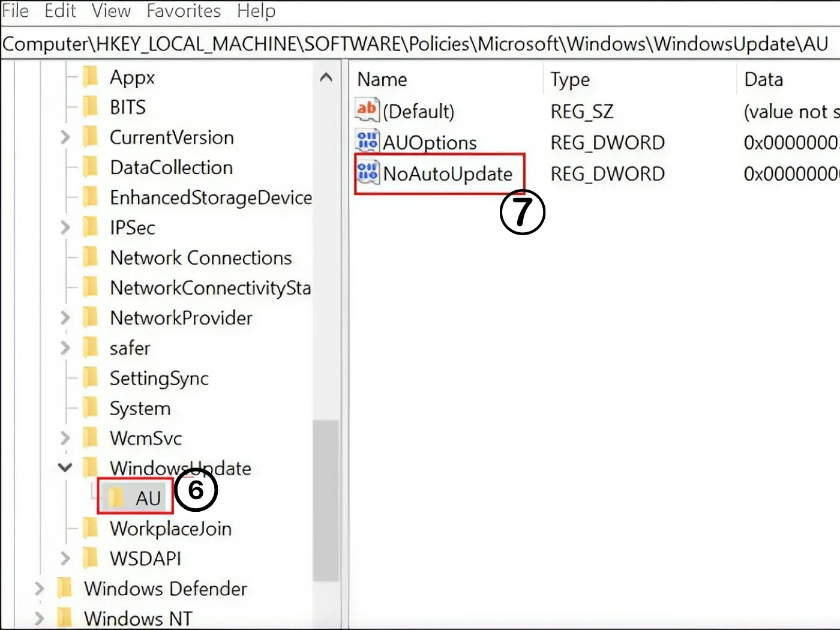Click REG_DWORD type in AUOptions row

point(608,143)
